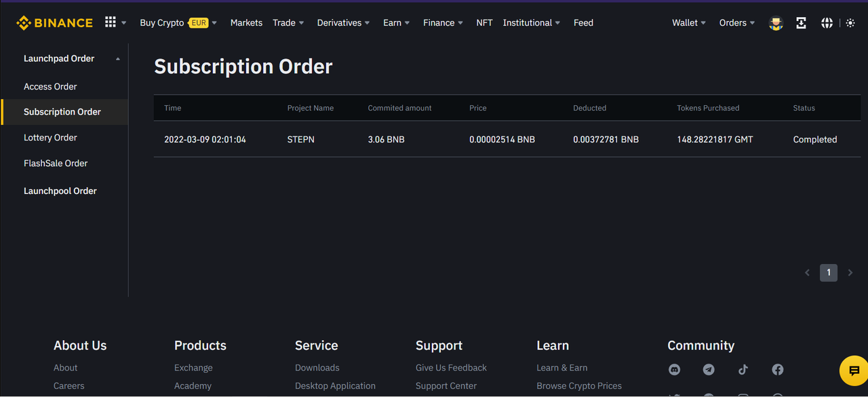Click the Tokens Purchased column header
This screenshot has height=397, width=868.
[708, 108]
